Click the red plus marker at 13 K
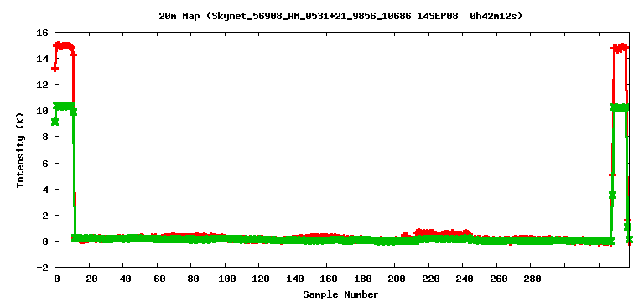The width and height of the screenshot is (644, 302). tap(55, 68)
